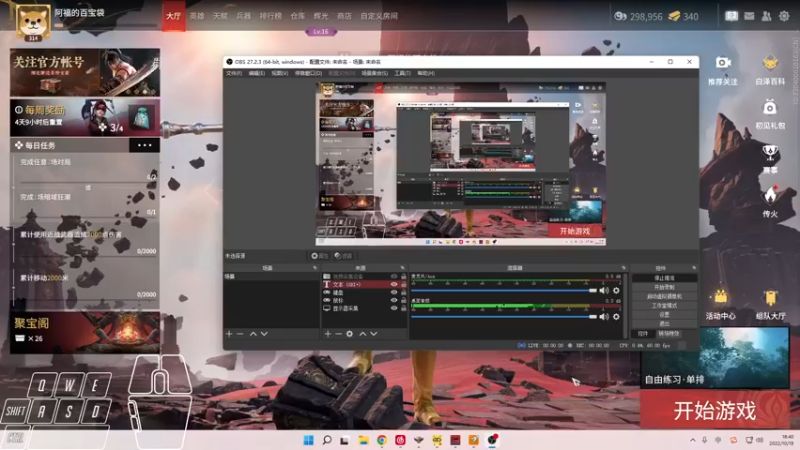Open 麦克风/Aux audio settings gear
Image resolution: width=800 pixels, height=450 pixels.
pos(616,291)
